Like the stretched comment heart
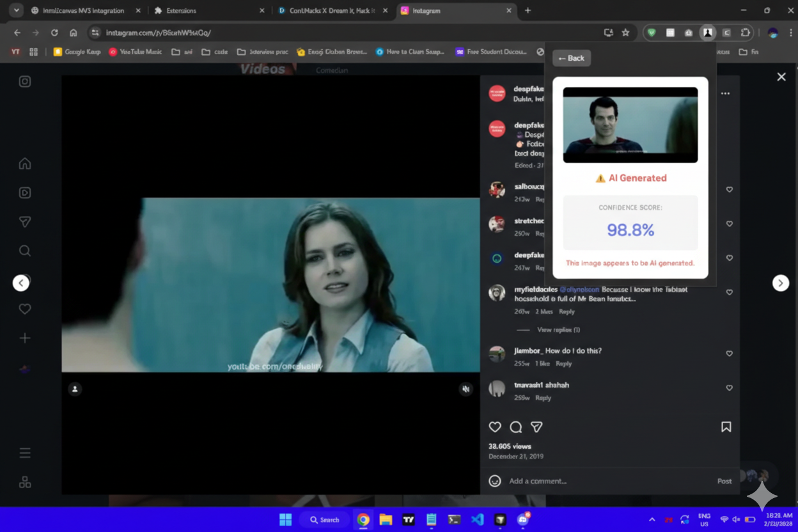The width and height of the screenshot is (798, 532). [729, 224]
